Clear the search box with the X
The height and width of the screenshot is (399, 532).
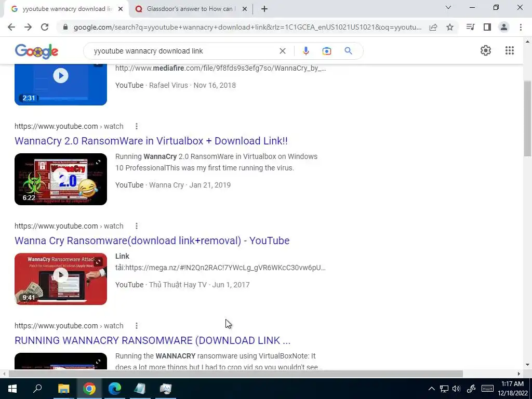282,51
